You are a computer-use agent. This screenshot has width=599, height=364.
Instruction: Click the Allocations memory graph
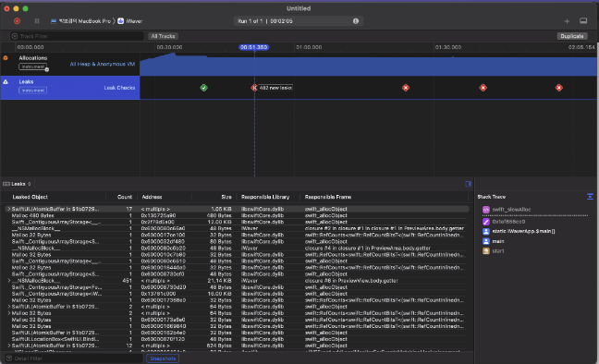tap(368, 64)
